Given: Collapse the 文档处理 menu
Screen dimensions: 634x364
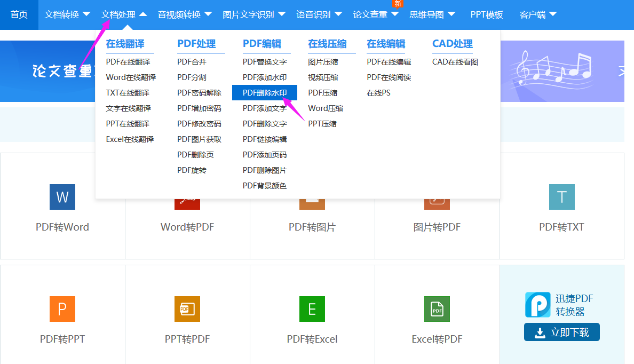Looking at the screenshot, I should 124,14.
